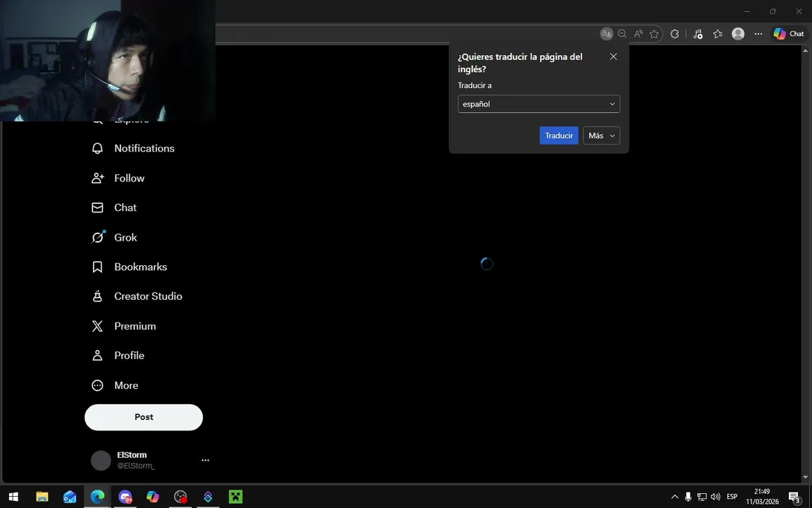This screenshot has width=812, height=508.
Task: Click the Edge icon in taskbar
Action: (97, 497)
